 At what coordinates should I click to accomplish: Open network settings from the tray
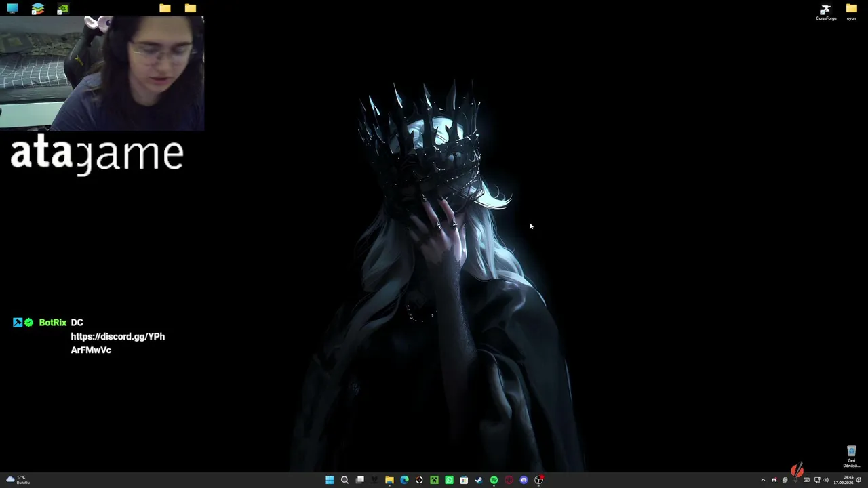point(817,480)
